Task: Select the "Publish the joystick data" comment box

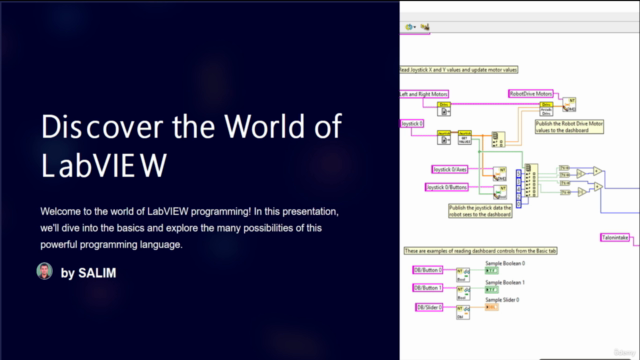Action: (x=480, y=211)
